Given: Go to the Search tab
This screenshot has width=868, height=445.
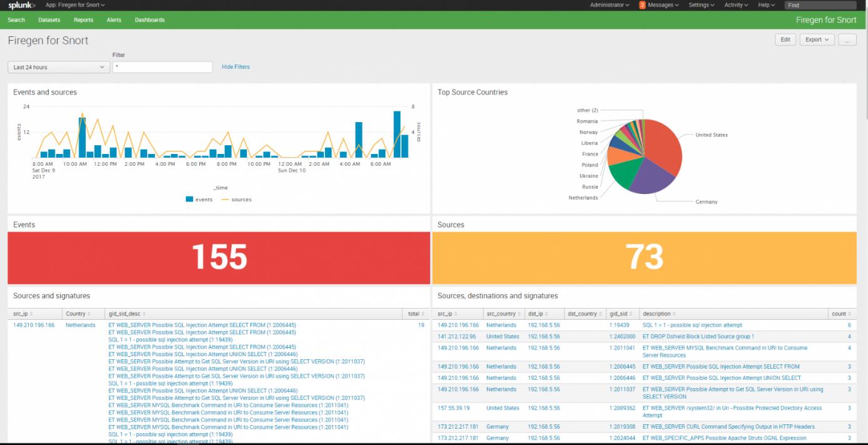Looking at the screenshot, I should click(16, 20).
